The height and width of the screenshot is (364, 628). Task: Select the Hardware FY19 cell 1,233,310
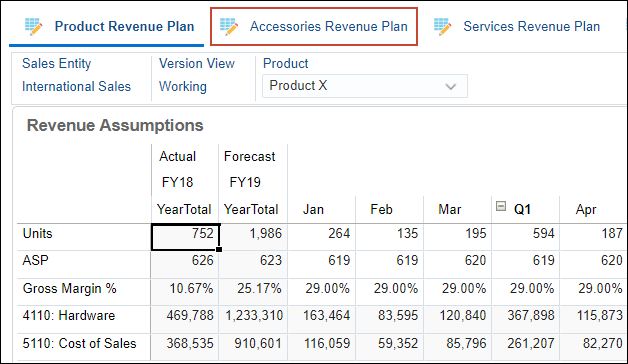[x=254, y=320]
